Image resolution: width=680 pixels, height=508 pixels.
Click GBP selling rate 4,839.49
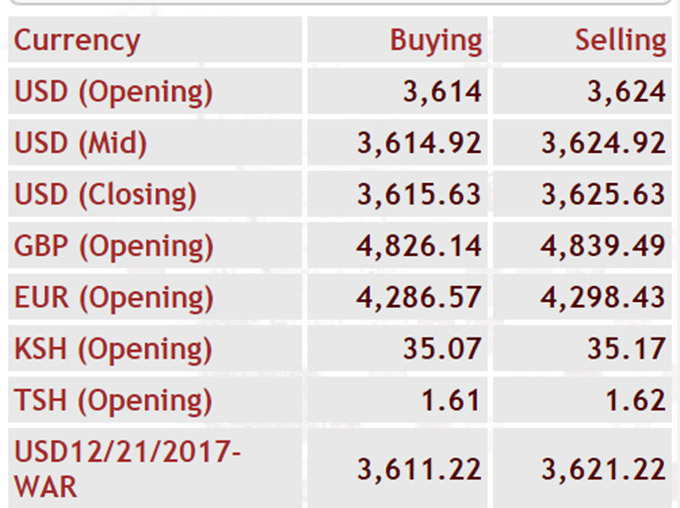603,246
